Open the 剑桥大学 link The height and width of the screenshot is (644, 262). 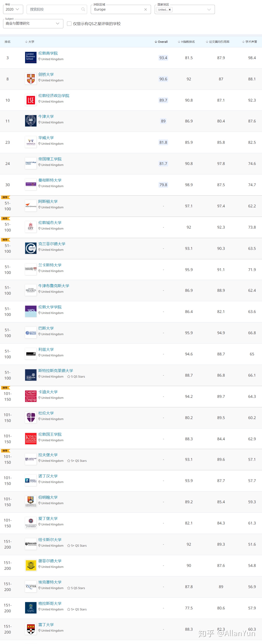coord(46,74)
